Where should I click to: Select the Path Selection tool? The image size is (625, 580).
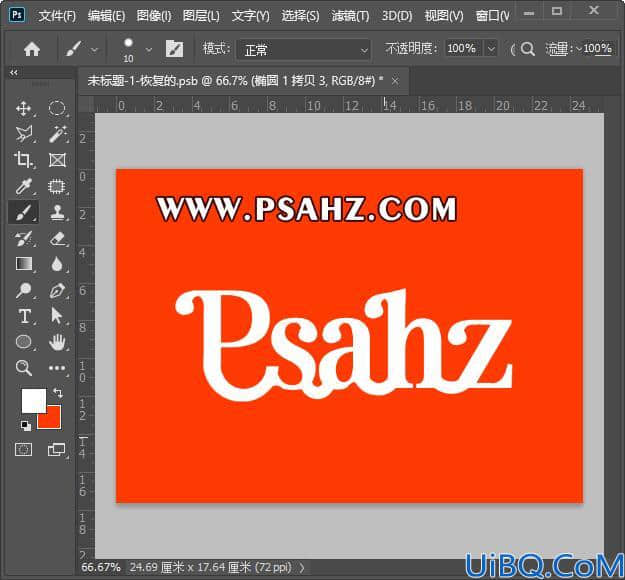point(57,316)
